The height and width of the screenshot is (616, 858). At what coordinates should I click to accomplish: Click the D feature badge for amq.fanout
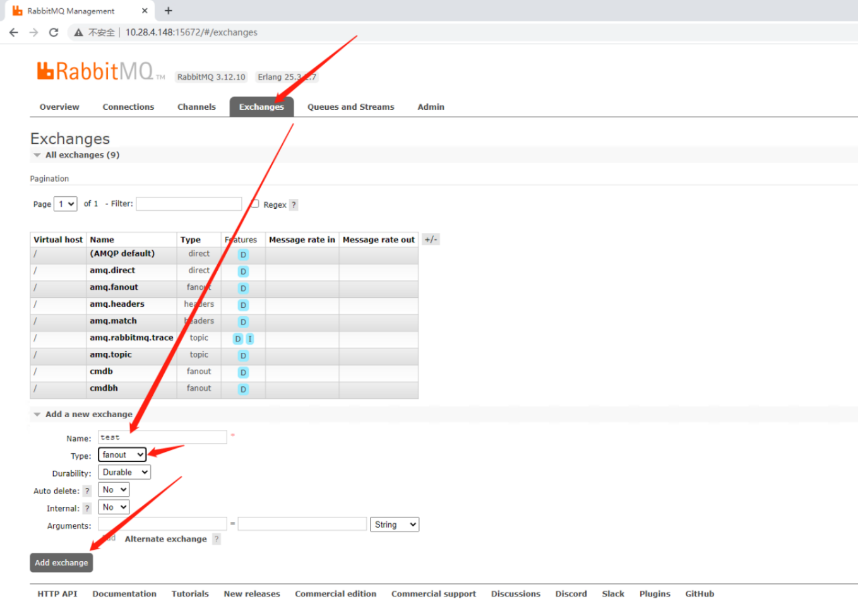(x=243, y=288)
